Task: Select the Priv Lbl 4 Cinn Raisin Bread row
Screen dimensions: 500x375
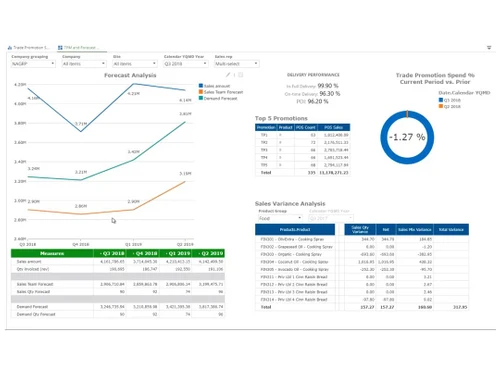Action: [x=362, y=300]
